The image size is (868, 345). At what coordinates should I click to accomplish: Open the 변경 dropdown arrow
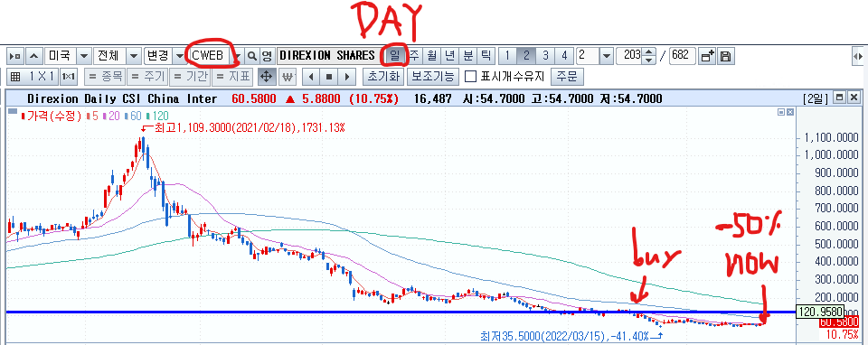click(179, 55)
